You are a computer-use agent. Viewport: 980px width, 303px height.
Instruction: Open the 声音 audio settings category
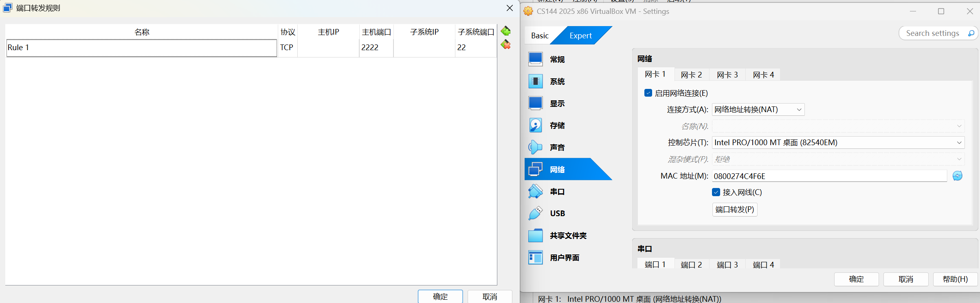tap(557, 148)
